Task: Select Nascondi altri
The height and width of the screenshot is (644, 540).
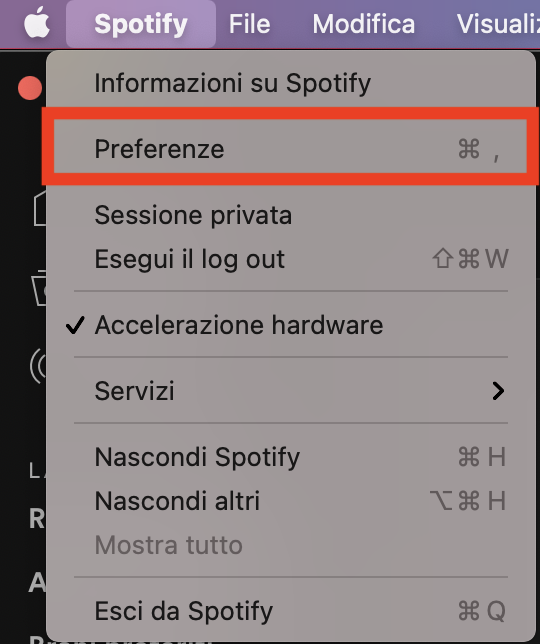Action: tap(291, 501)
